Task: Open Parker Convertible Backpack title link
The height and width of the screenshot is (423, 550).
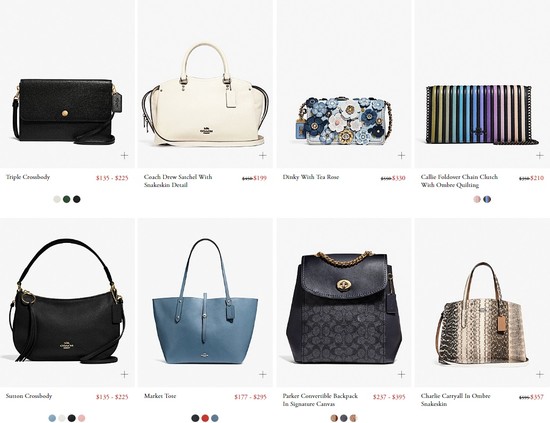Action: 320,400
